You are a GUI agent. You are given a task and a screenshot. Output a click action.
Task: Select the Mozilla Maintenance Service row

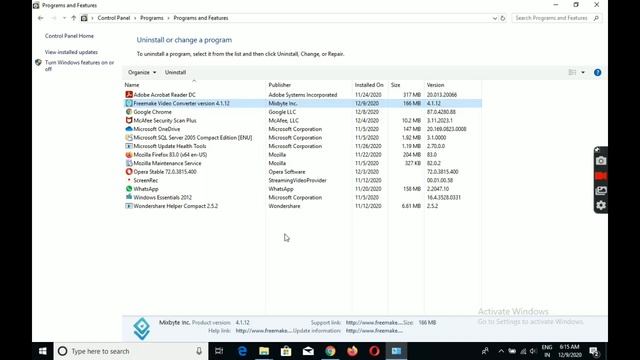[303, 163]
